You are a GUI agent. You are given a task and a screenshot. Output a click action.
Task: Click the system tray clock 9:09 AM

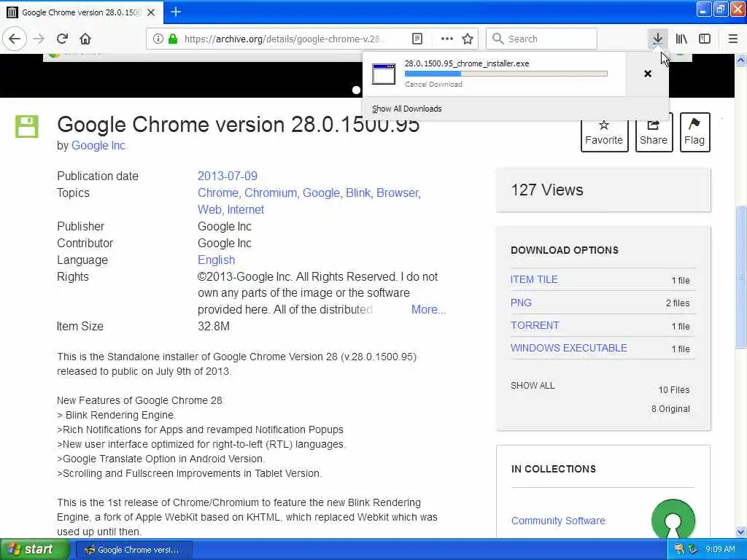720,549
